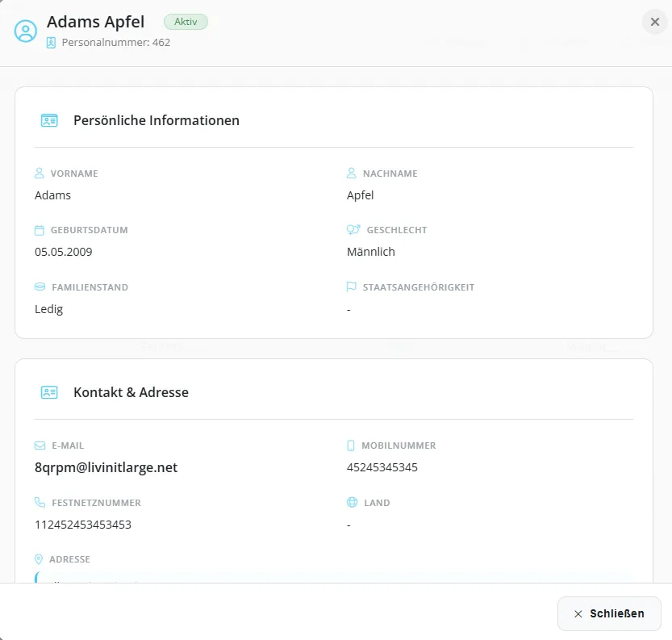Click the envelope icon next to E-Mail
Image resolution: width=672 pixels, height=640 pixels.
(x=40, y=445)
